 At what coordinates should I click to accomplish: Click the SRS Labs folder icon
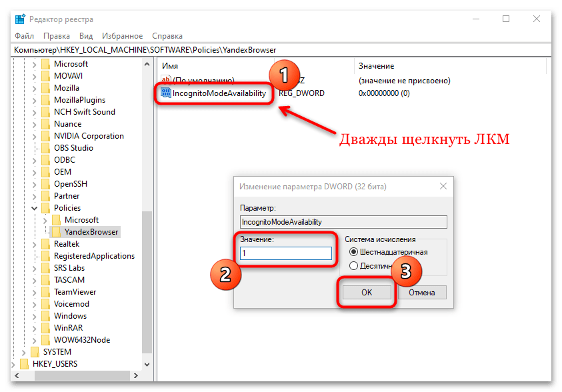pyautogui.click(x=45, y=268)
